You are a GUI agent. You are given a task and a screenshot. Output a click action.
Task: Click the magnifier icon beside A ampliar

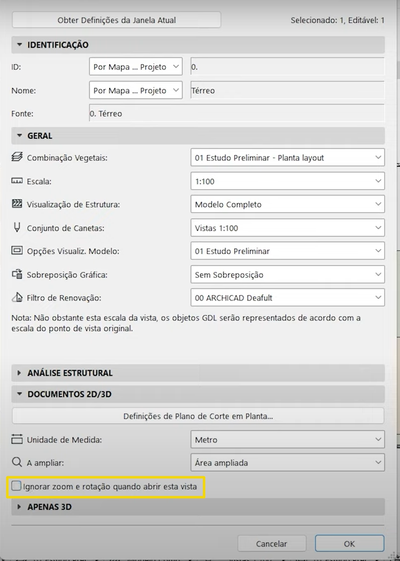(17, 462)
